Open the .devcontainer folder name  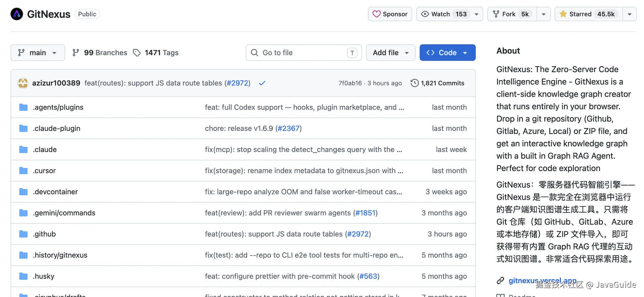[55, 192]
